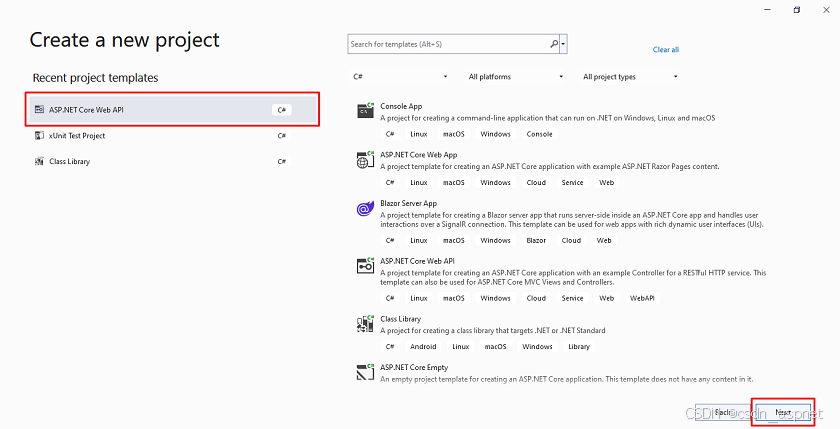Click the Blazor Server App icon
Image resolution: width=840 pixels, height=429 pixels.
click(x=365, y=208)
